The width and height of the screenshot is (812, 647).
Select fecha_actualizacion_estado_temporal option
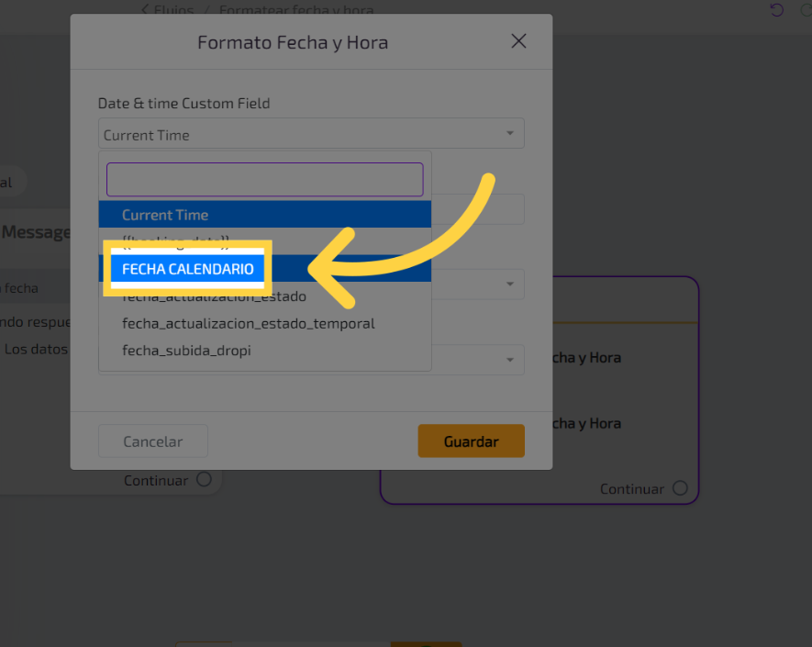point(249,324)
